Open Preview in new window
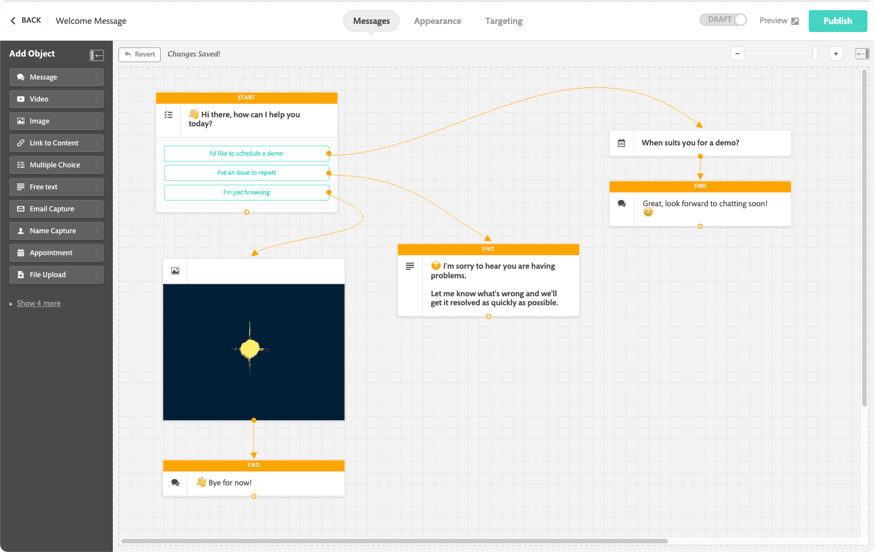The image size is (875, 552). tap(779, 21)
